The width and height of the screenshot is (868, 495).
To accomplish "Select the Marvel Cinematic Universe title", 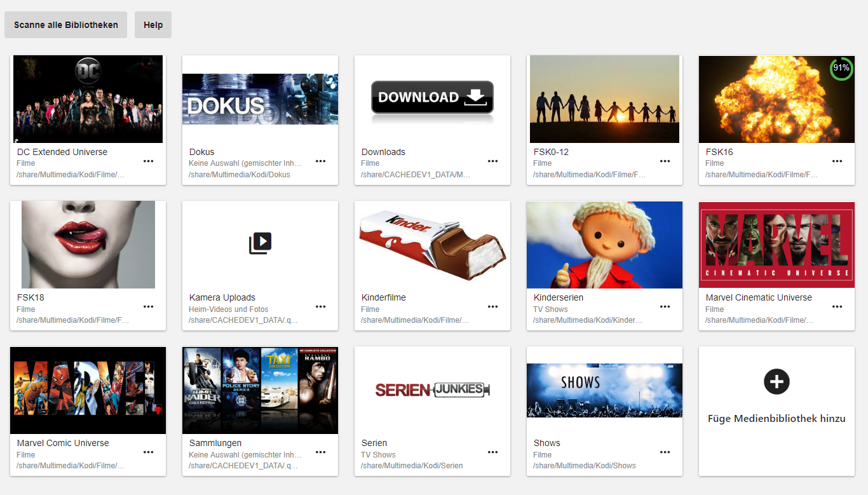I will pyautogui.click(x=759, y=297).
